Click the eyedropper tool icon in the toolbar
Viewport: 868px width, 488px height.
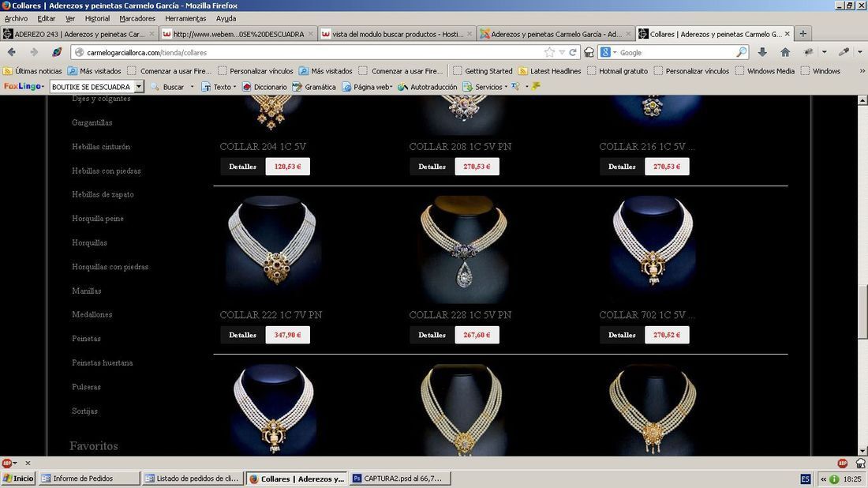[844, 52]
